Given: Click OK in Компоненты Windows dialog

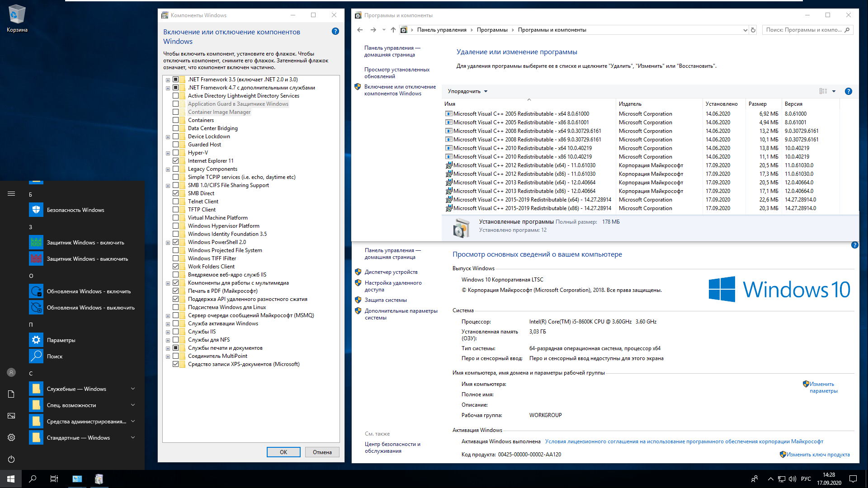Looking at the screenshot, I should [283, 452].
